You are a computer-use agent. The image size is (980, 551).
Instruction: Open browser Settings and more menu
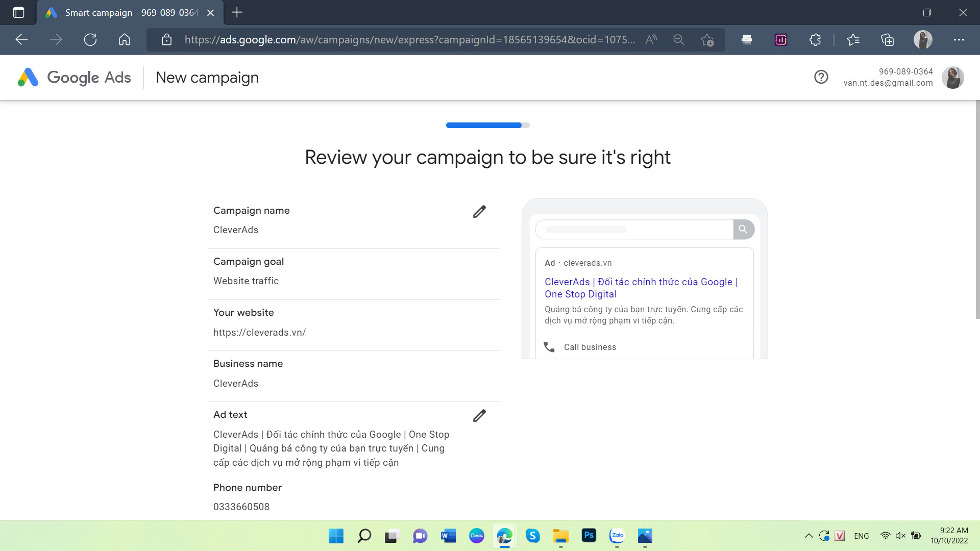click(959, 40)
